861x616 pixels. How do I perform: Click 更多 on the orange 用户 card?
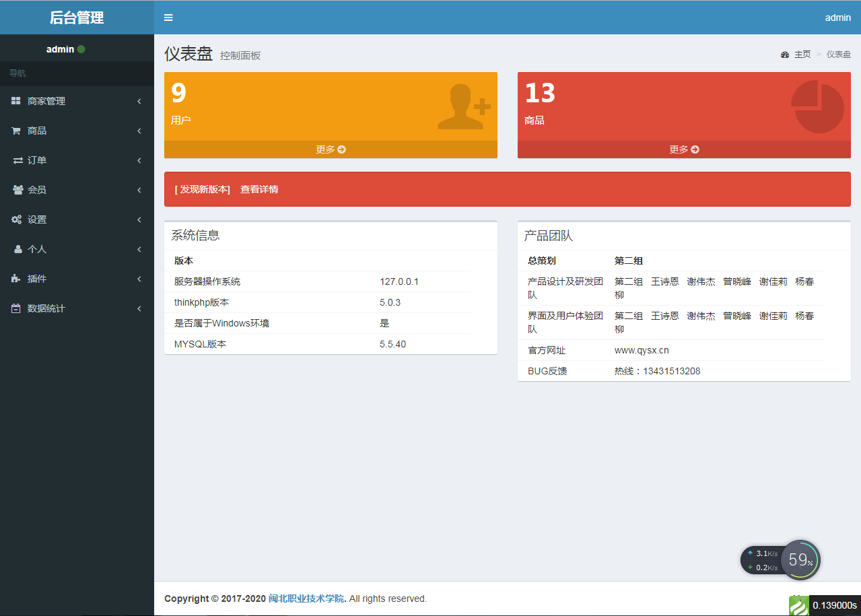pos(331,149)
